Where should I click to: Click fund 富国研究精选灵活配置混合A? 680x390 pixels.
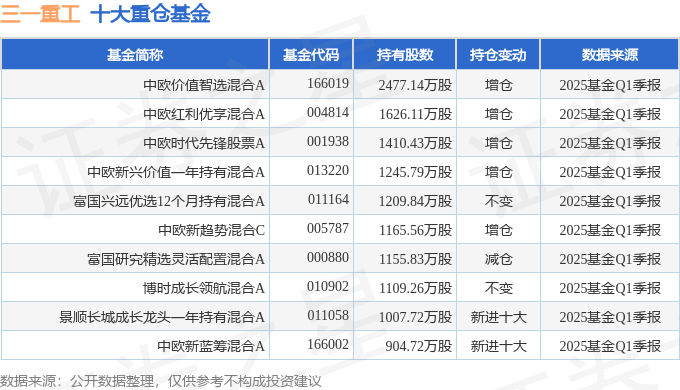176,259
